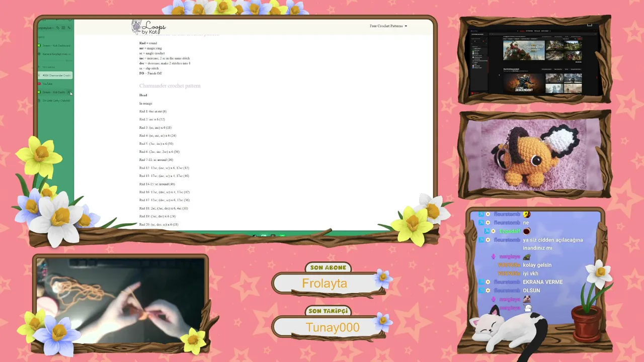Open the first Stream - Kick Dashboard tab
Viewport: 644px width, 362px height.
pyautogui.click(x=55, y=46)
